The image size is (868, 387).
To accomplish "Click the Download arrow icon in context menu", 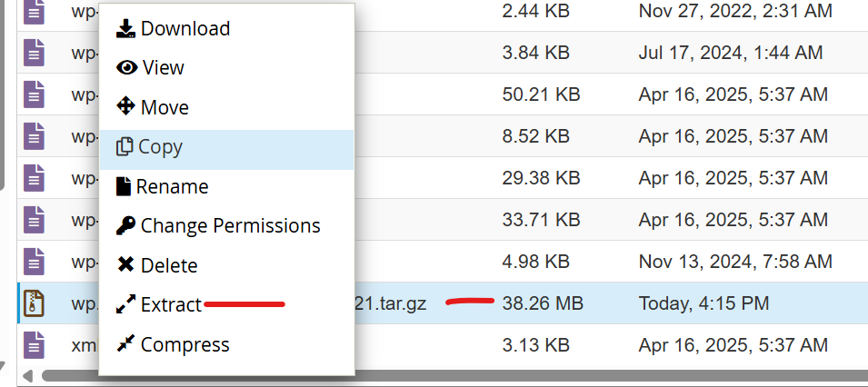I will point(125,28).
